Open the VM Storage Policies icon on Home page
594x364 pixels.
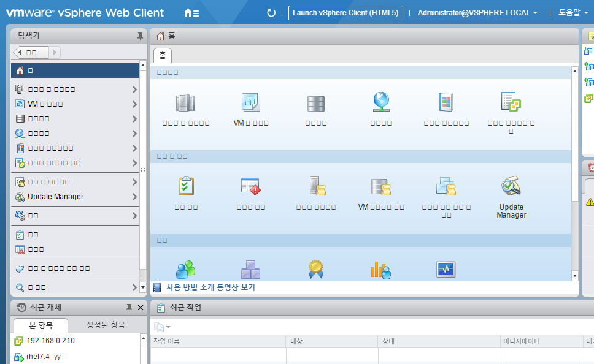(381, 187)
